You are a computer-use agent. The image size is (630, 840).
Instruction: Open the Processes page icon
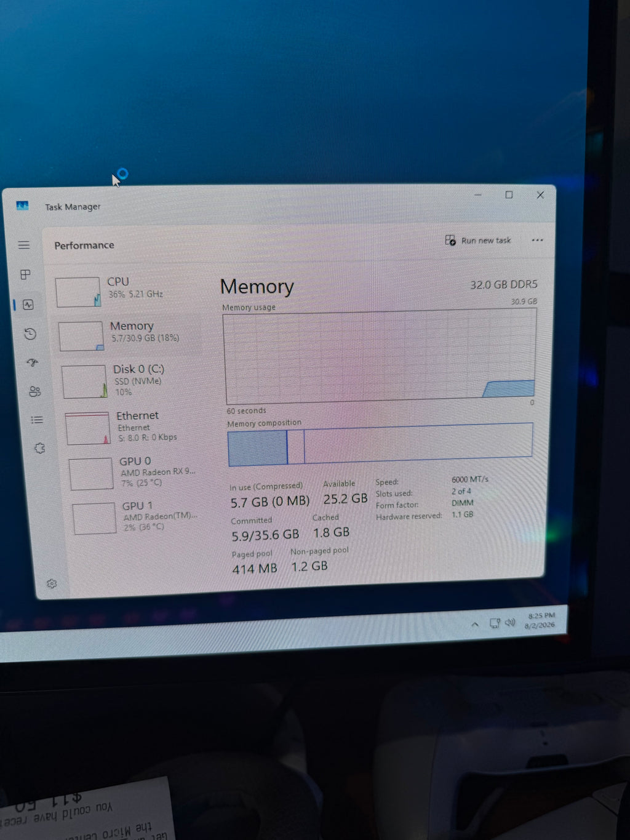(25, 274)
